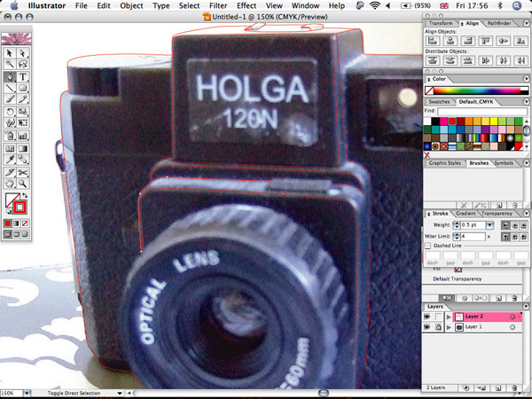Screen dimensions: 532x399
Task: Click Horizontal Align Left button
Action: [433, 41]
